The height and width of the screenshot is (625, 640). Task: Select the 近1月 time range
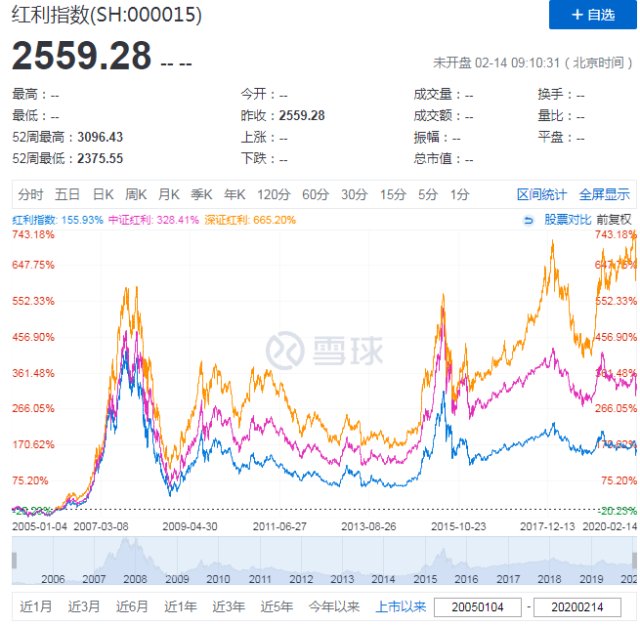click(36, 606)
